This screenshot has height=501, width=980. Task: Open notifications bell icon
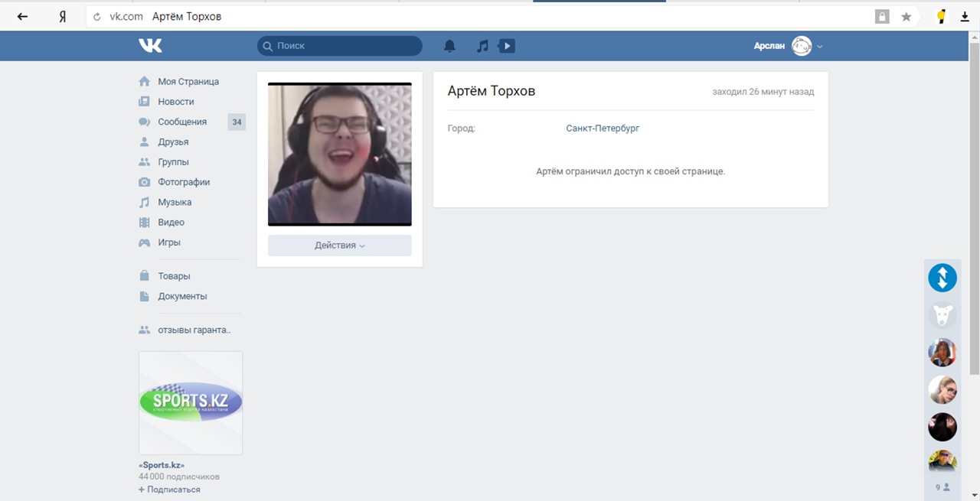449,46
